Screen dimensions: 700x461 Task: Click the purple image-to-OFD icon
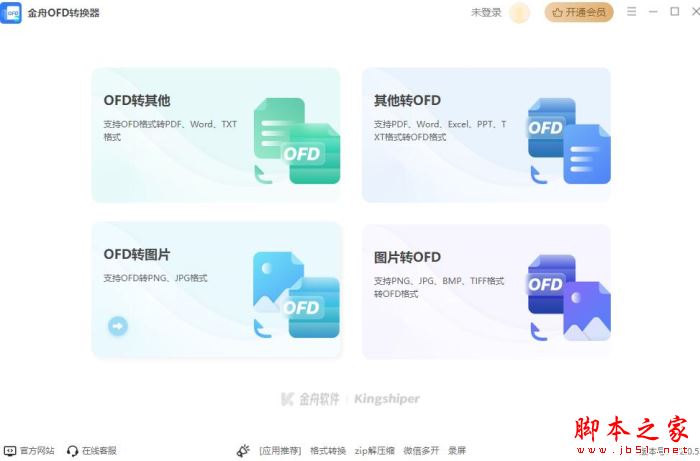tap(569, 298)
